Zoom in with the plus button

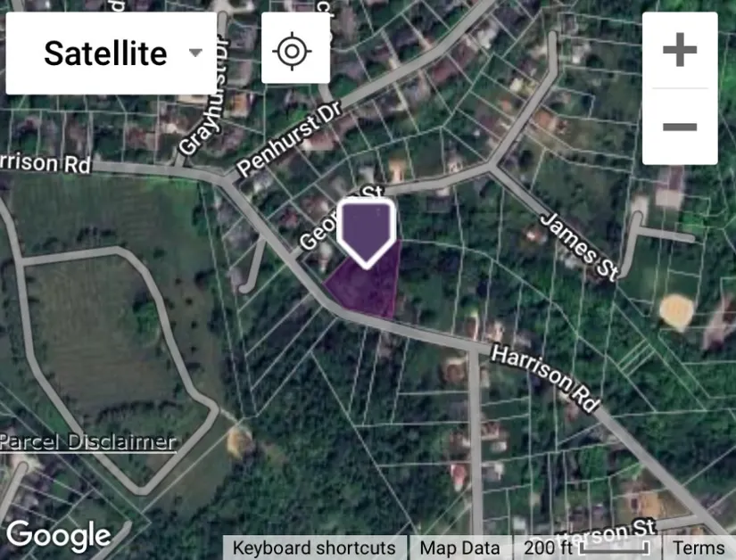[679, 50]
